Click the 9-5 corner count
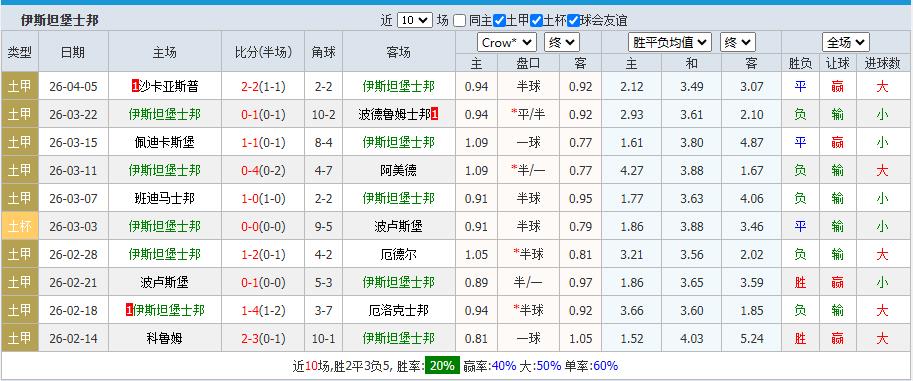The height and width of the screenshot is (381, 913). [x=324, y=227]
